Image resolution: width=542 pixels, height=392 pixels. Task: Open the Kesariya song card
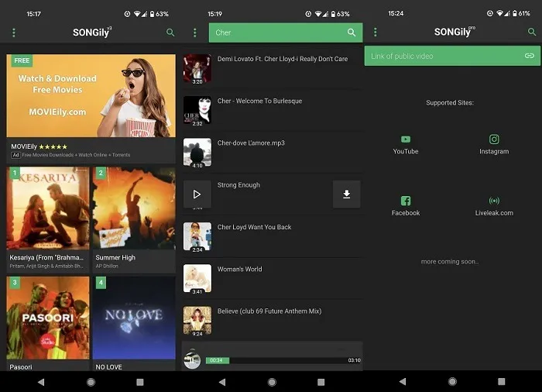(48, 220)
